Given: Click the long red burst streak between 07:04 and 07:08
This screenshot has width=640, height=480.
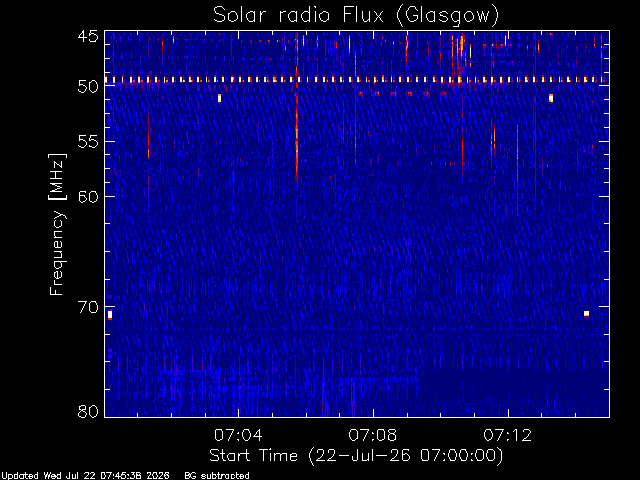Looking at the screenshot, I should point(297,108).
